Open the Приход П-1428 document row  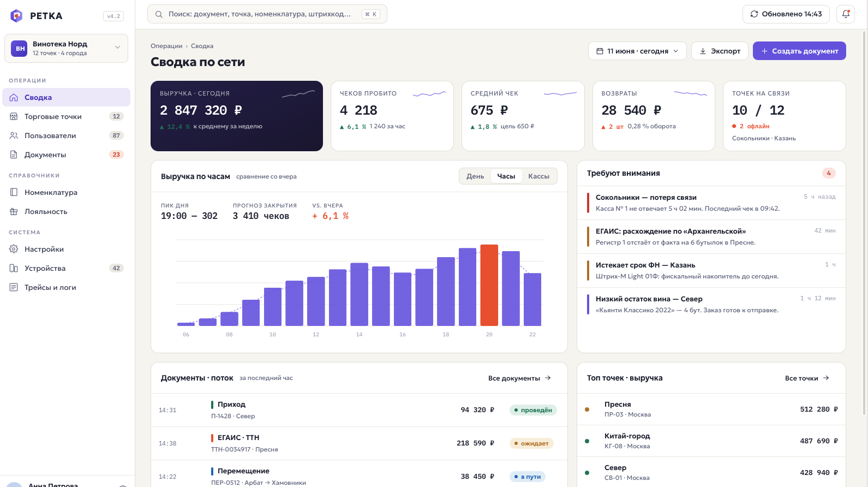(359, 410)
